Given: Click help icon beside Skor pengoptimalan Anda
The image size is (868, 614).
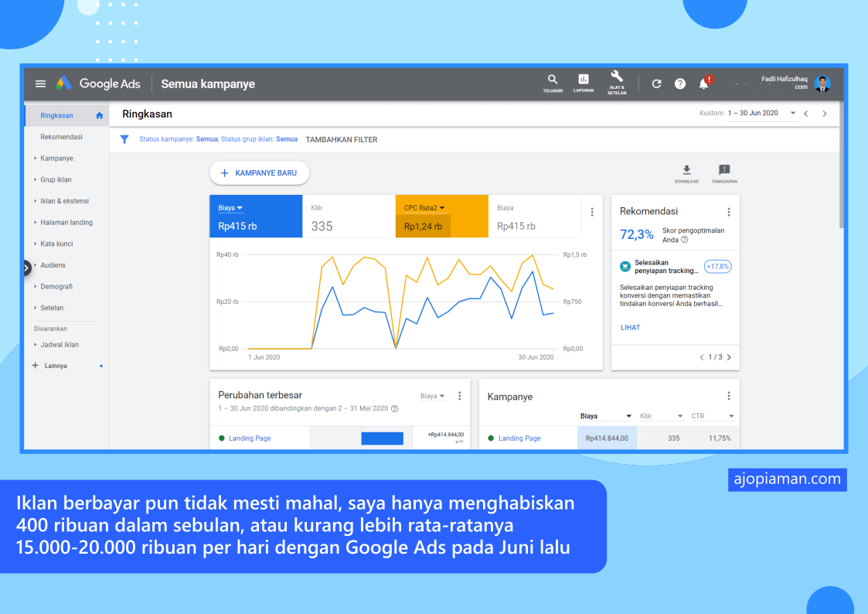Looking at the screenshot, I should [685, 240].
